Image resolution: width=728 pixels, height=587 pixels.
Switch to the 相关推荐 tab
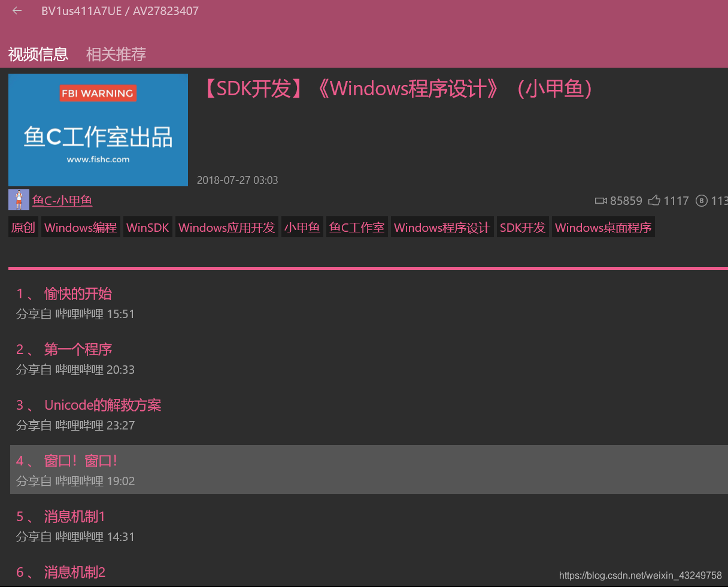pyautogui.click(x=116, y=55)
